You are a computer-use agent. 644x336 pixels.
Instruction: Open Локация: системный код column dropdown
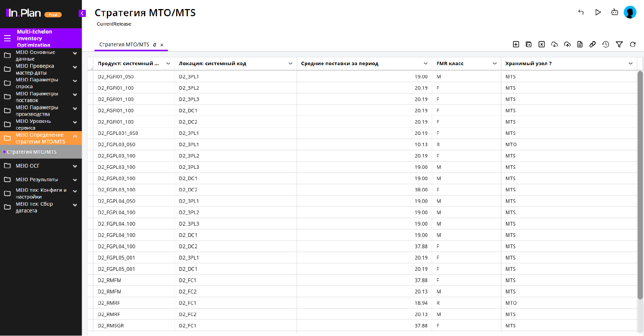pos(290,64)
